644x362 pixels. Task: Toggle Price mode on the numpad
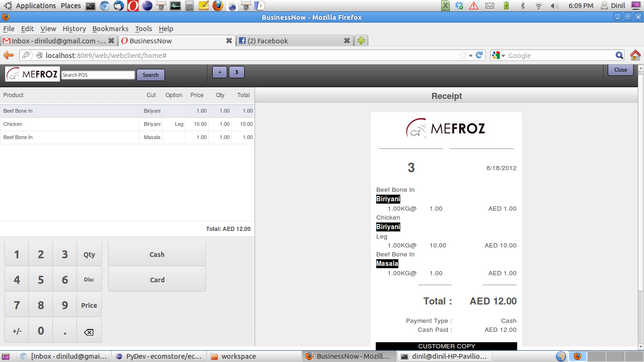click(x=89, y=305)
